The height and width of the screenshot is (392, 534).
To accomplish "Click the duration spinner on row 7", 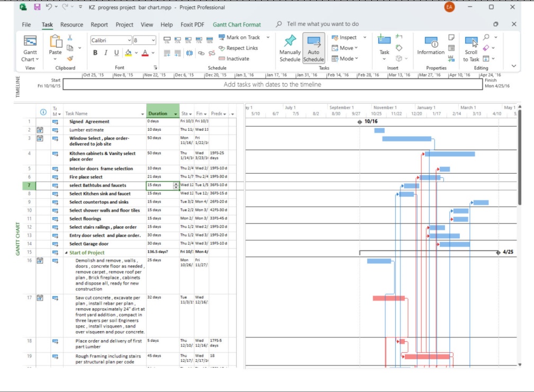I will coord(176,185).
